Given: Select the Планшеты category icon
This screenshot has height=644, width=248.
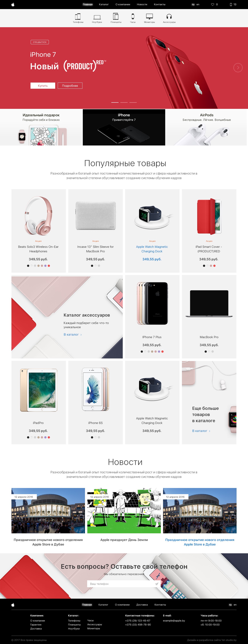Looking at the screenshot, I should tap(116, 17).
